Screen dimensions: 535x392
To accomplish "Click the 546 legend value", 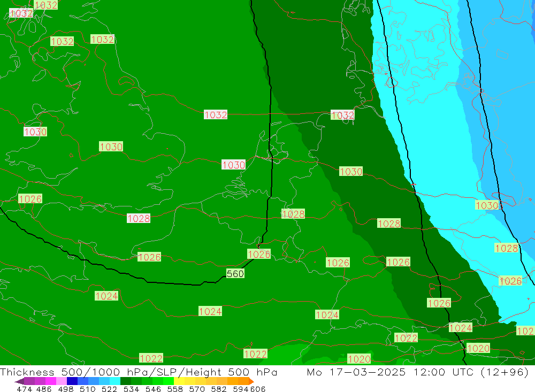I will [153, 389].
